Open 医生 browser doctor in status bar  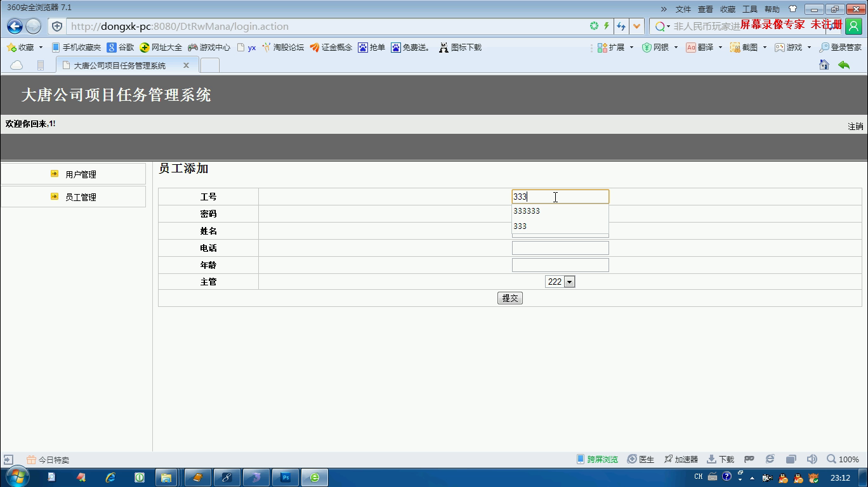point(641,459)
